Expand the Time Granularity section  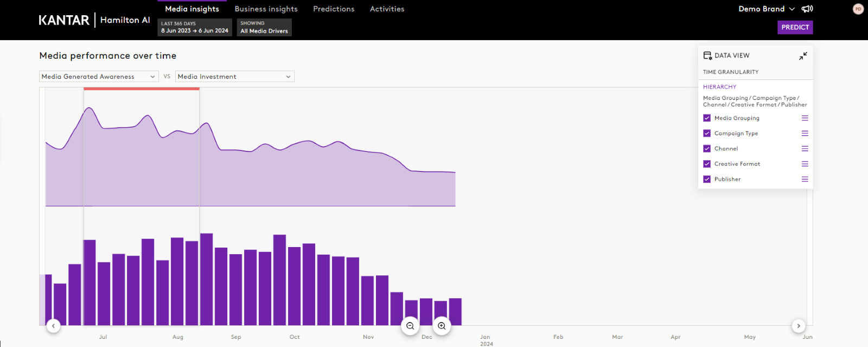[731, 72]
